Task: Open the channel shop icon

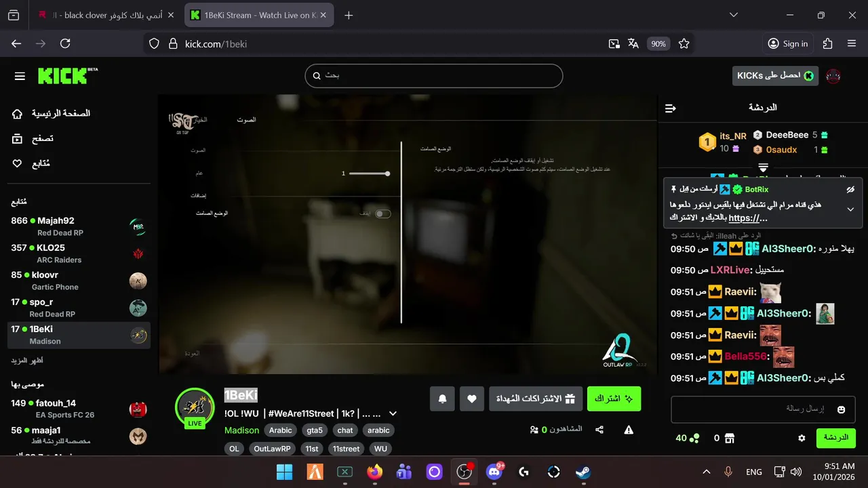Action: [x=730, y=439]
